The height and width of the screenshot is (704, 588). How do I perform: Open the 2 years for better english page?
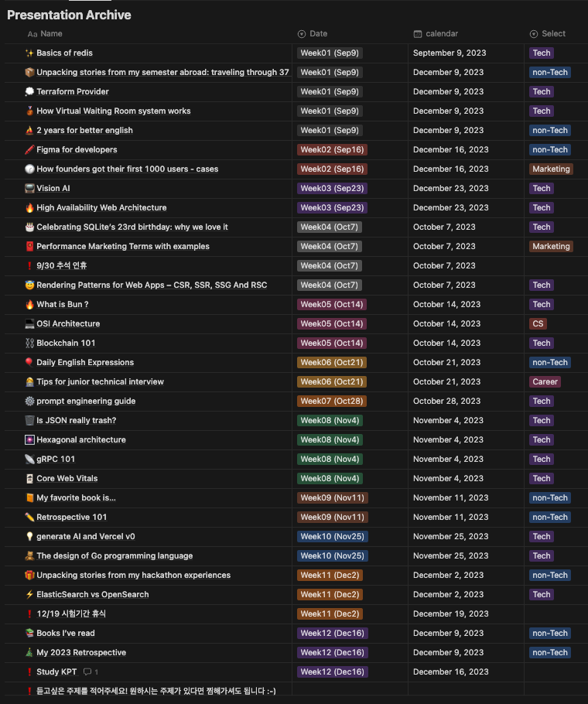(84, 130)
